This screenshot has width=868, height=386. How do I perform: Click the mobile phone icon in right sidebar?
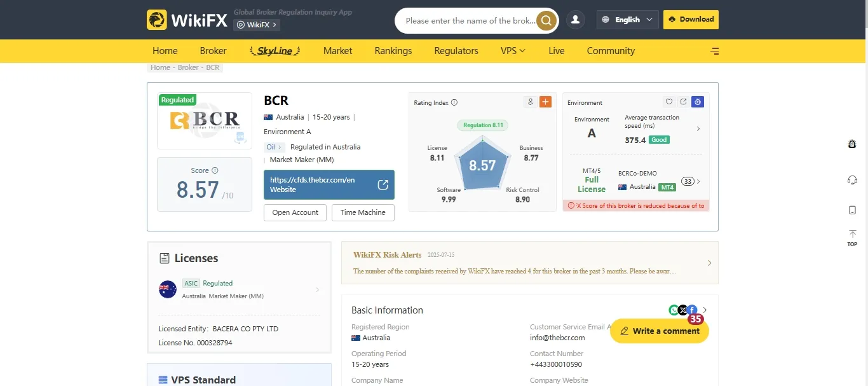(852, 210)
